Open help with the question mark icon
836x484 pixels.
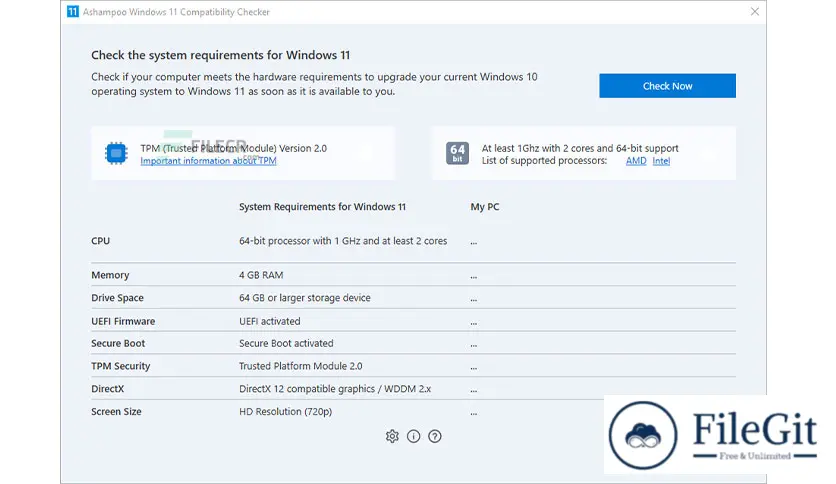pyautogui.click(x=435, y=436)
